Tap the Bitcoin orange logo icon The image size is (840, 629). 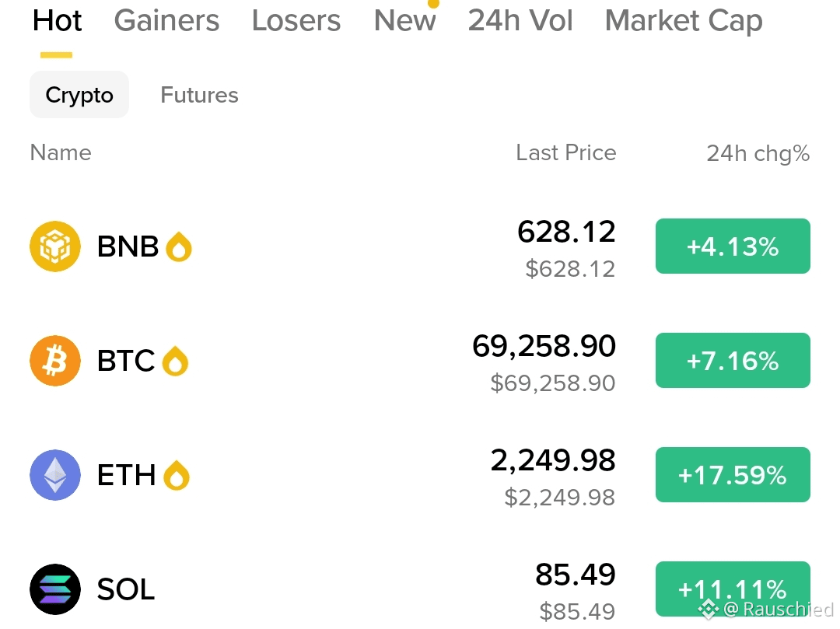[x=55, y=361]
